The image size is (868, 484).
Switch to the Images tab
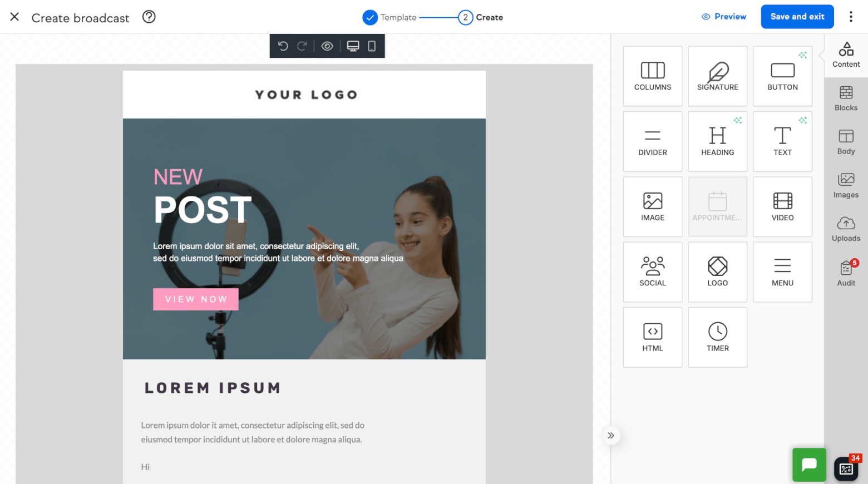(846, 186)
